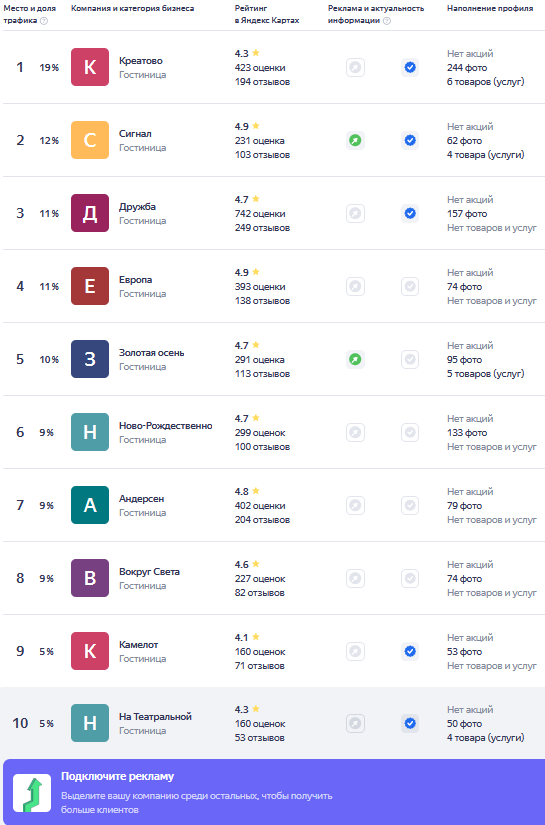This screenshot has width=545, height=825.
Task: Click the 'Рейтинг в Яндекс Картах' column header
Action: pyautogui.click(x=267, y=14)
